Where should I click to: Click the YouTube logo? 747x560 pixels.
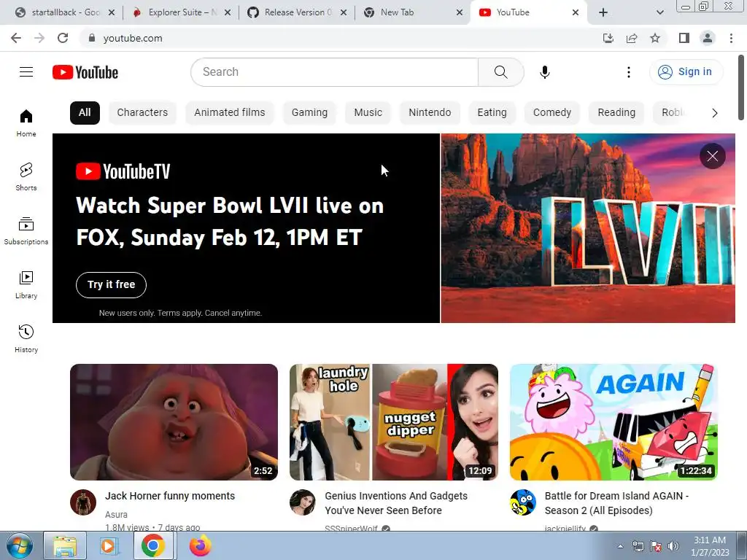point(85,72)
